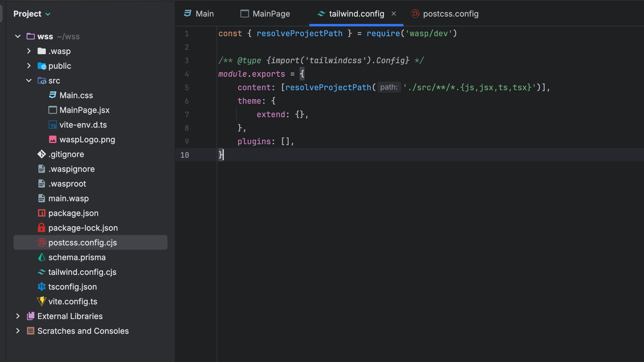
Task: Click the waspLogo.png image icon
Action: pos(53,140)
